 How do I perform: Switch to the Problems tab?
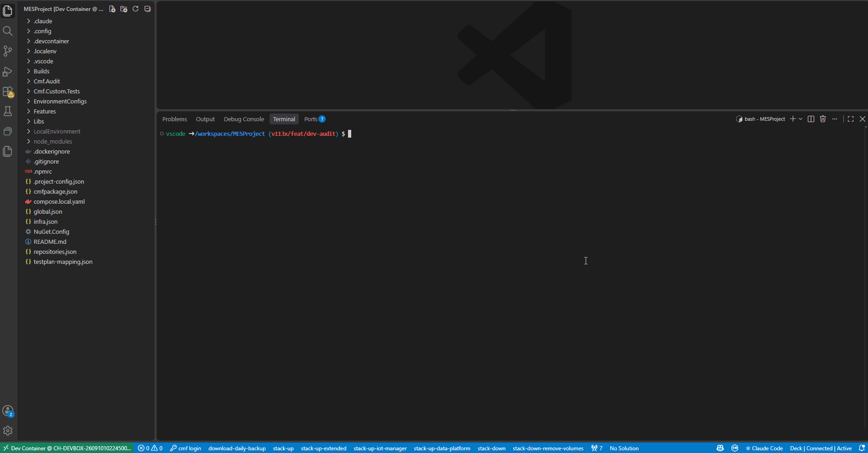[175, 119]
